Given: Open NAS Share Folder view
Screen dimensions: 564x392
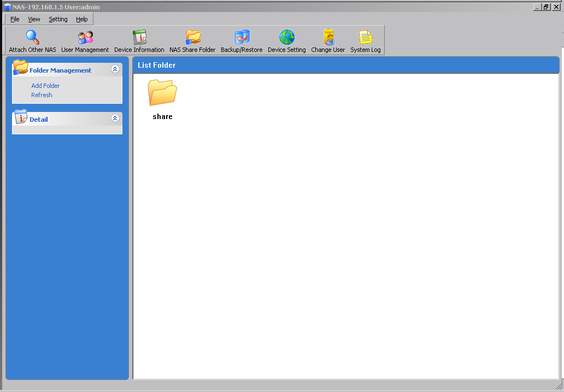Looking at the screenshot, I should point(192,41).
